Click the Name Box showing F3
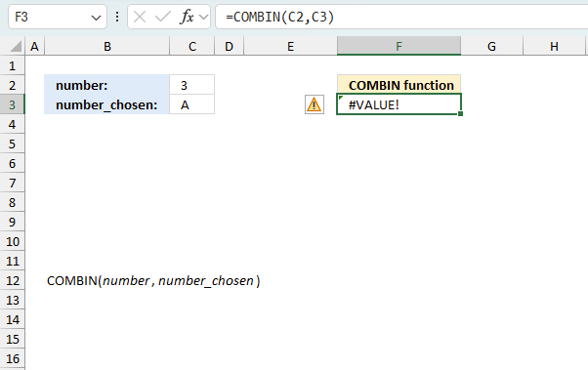The image size is (588, 370). coord(58,17)
